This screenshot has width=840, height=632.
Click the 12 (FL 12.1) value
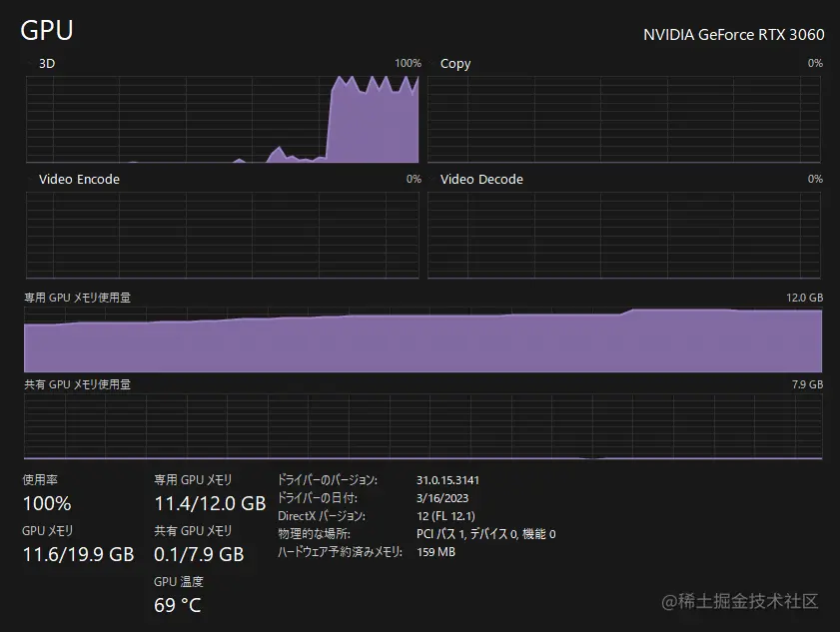[445, 516]
